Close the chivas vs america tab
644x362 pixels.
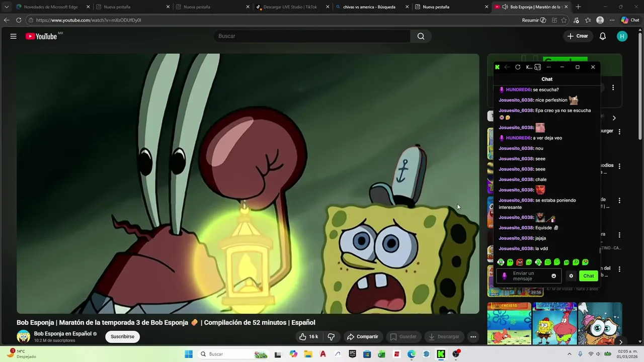(x=407, y=7)
